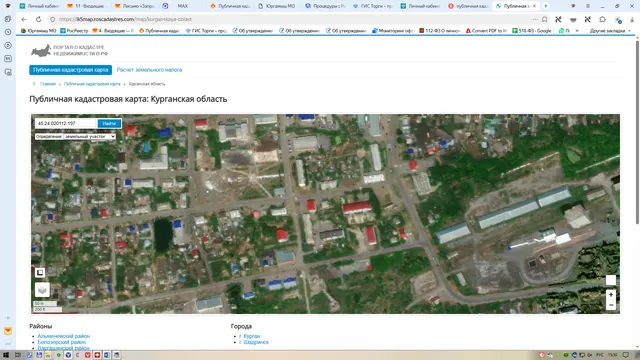Open the 'ГИС Торги' bookmark

point(207,31)
